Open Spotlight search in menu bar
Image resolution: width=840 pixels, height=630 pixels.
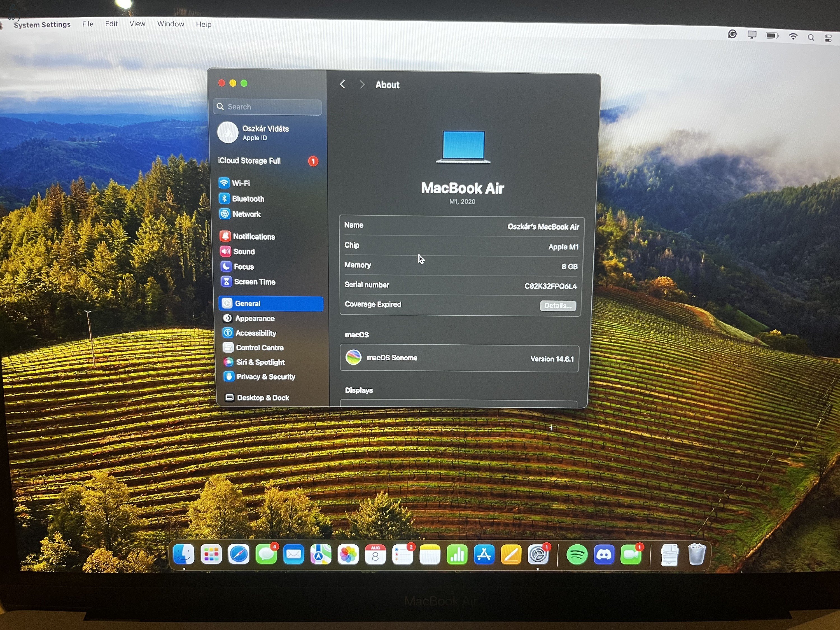(811, 38)
